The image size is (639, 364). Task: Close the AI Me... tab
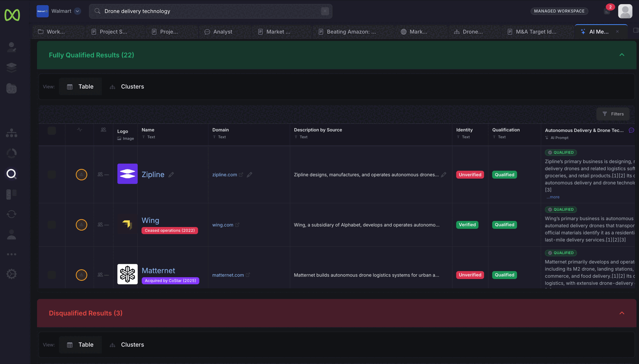[x=617, y=32]
